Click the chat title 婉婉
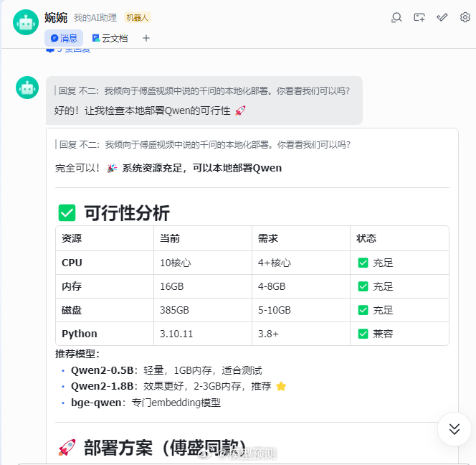 (x=55, y=18)
